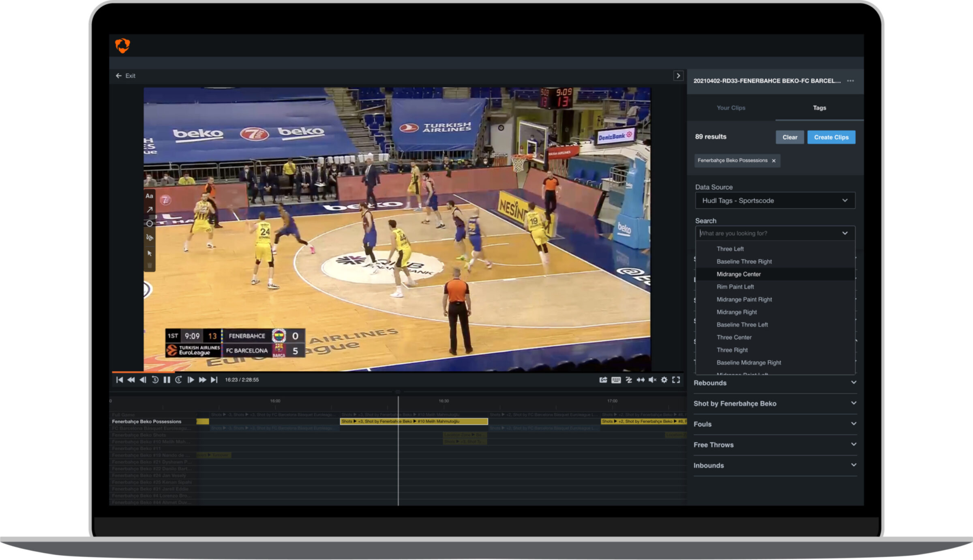Collapse the side panel with chevron button
The width and height of the screenshot is (973, 560).
(x=678, y=76)
